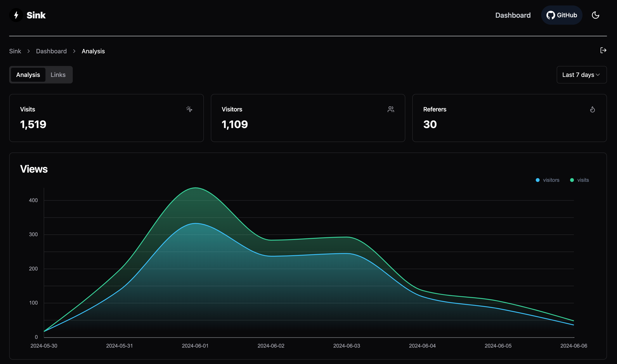Click the Sink brand name in the header
The image size is (617, 364).
coord(36,15)
